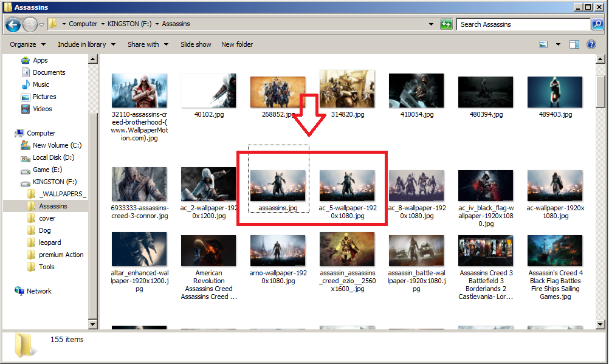Select the ac_iv_black_flag-wallpaper thumbnail
The image size is (609, 364).
486,186
